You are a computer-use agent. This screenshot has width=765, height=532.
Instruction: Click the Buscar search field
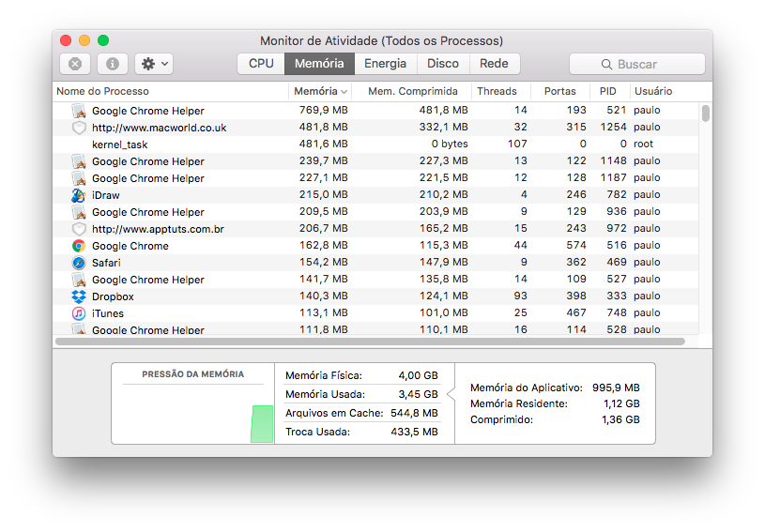tap(637, 64)
